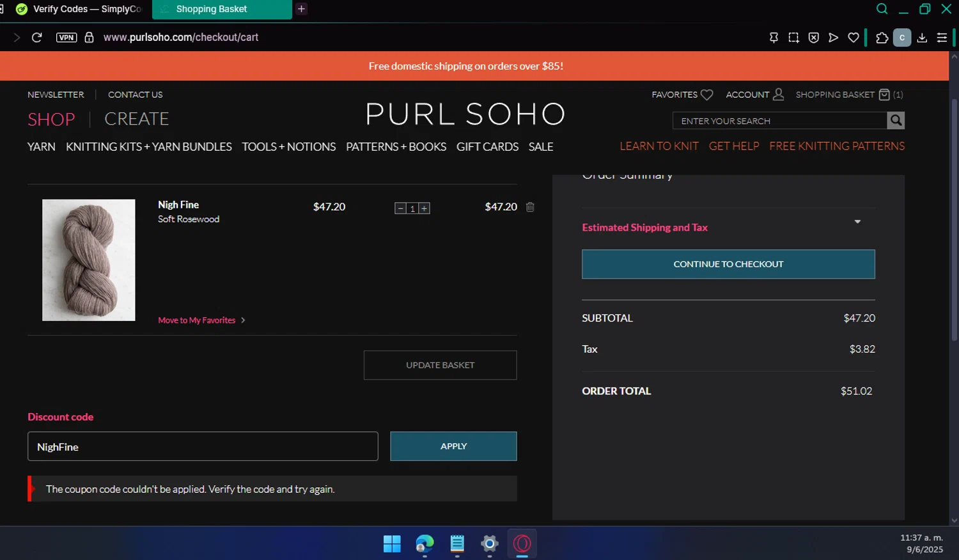Open Patterns + Books menu
The height and width of the screenshot is (560, 959).
[396, 146]
